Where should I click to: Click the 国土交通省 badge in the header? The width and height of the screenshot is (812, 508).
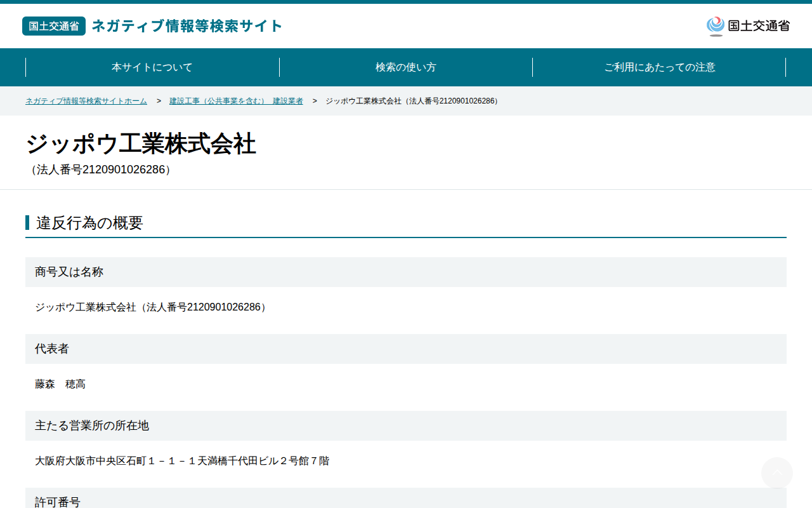(x=54, y=26)
